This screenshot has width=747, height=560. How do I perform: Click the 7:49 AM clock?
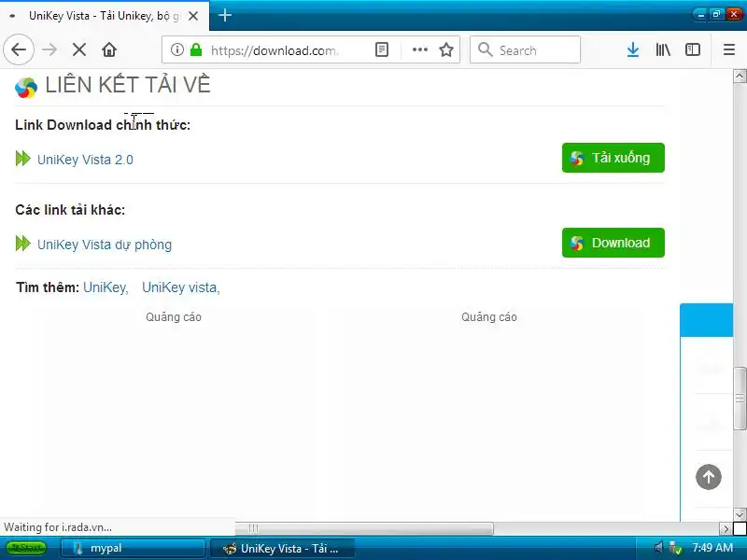coord(712,548)
